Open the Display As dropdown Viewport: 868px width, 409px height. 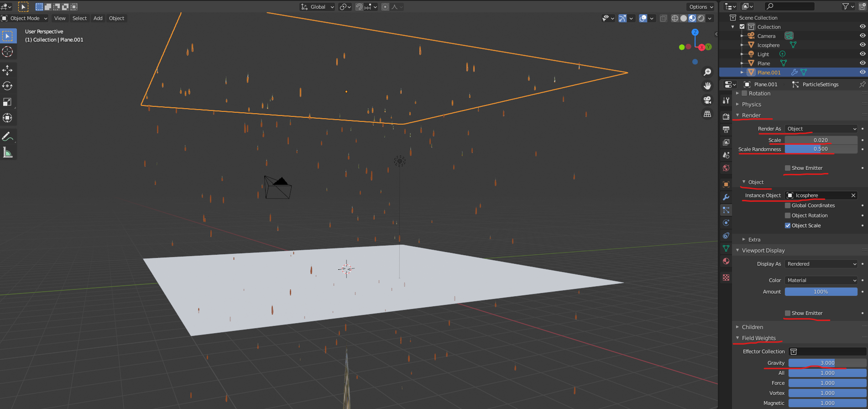click(x=821, y=264)
